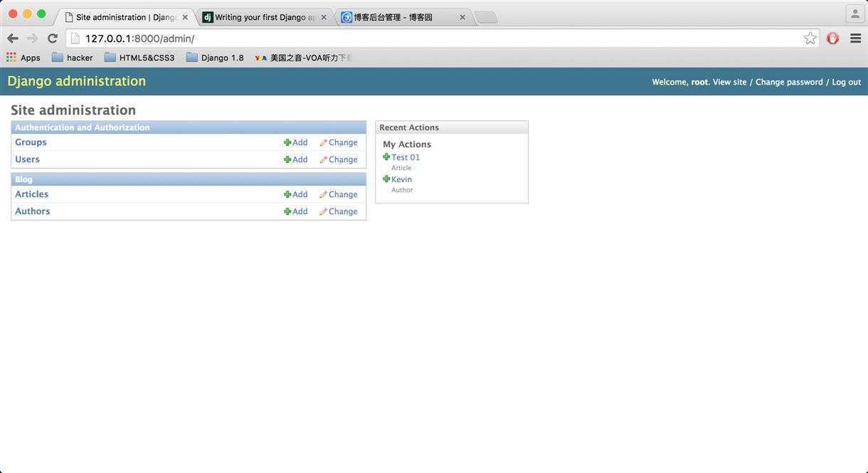Click Change for Authors
Screen dimensions: 868x473
click(x=339, y=211)
